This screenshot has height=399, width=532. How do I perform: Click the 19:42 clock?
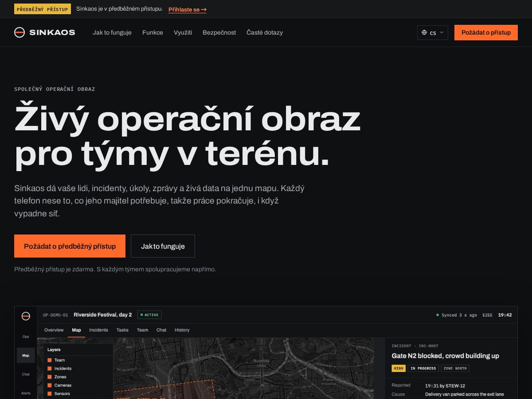(x=505, y=315)
